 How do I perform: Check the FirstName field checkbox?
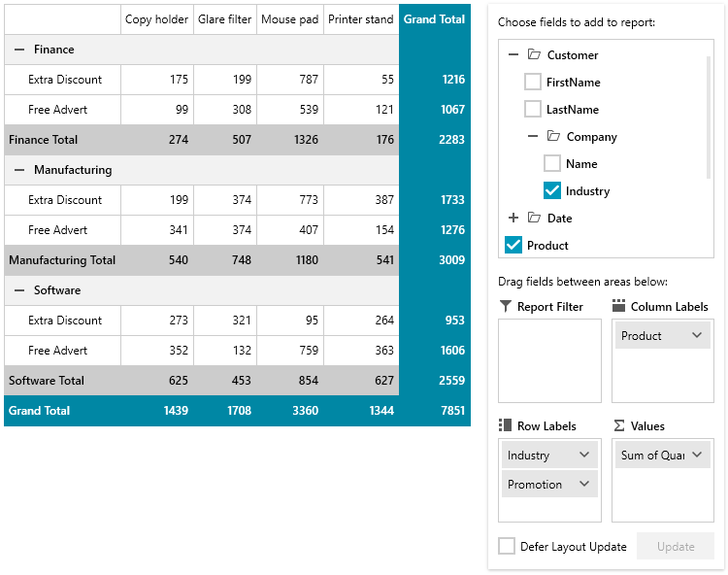click(x=533, y=82)
